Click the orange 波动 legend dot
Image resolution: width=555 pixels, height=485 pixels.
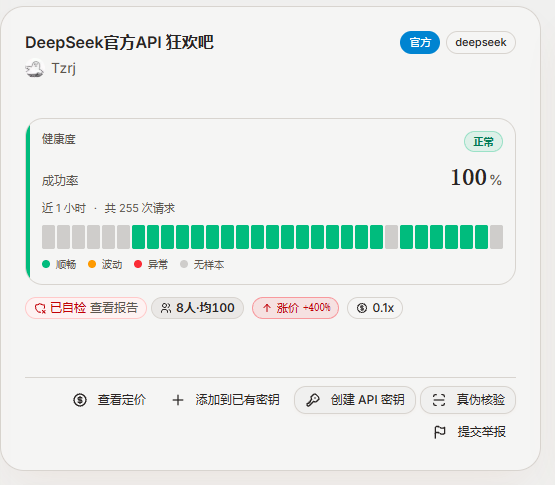(x=92, y=264)
